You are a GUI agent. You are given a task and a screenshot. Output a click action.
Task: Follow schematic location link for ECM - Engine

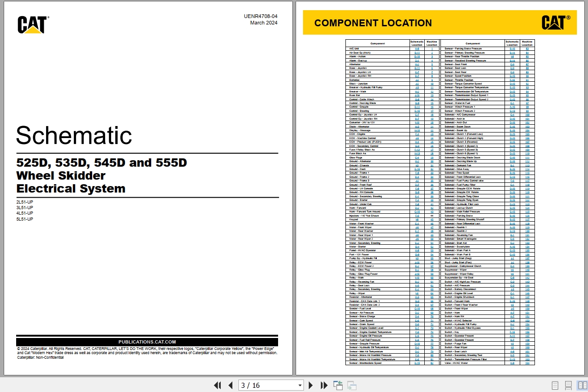click(x=417, y=134)
